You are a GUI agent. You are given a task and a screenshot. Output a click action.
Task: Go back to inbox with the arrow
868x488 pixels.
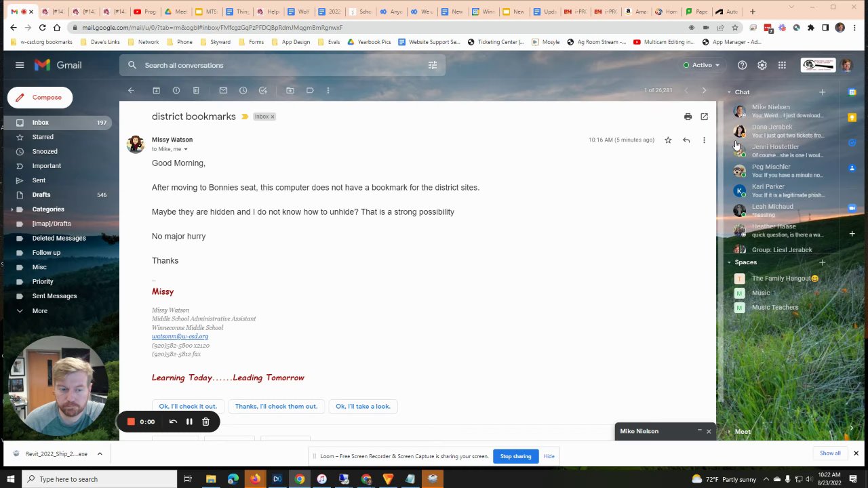(131, 90)
